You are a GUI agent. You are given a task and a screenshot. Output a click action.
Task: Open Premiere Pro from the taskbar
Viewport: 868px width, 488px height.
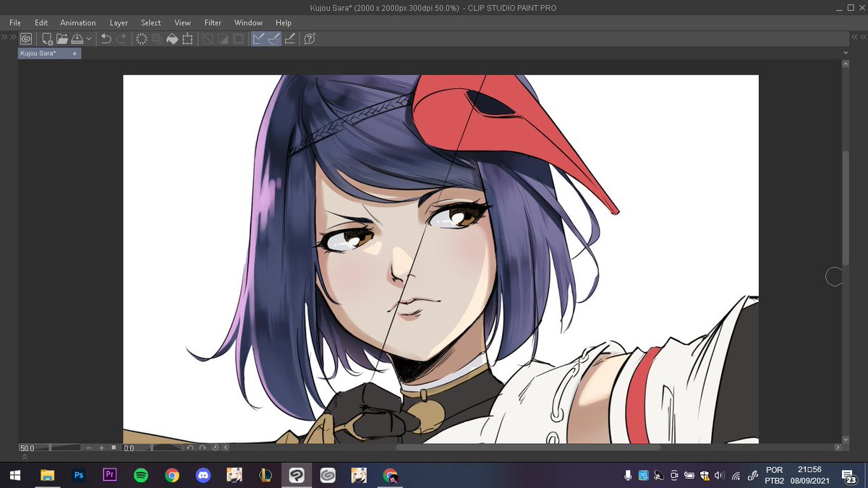pos(110,476)
